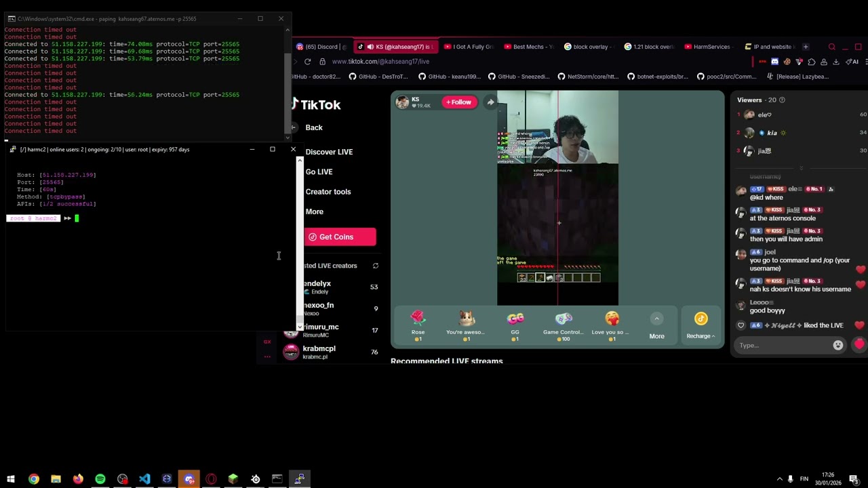Viewport: 868px width, 488px height.
Task: Switch to HarmServices tab
Action: tap(709, 47)
